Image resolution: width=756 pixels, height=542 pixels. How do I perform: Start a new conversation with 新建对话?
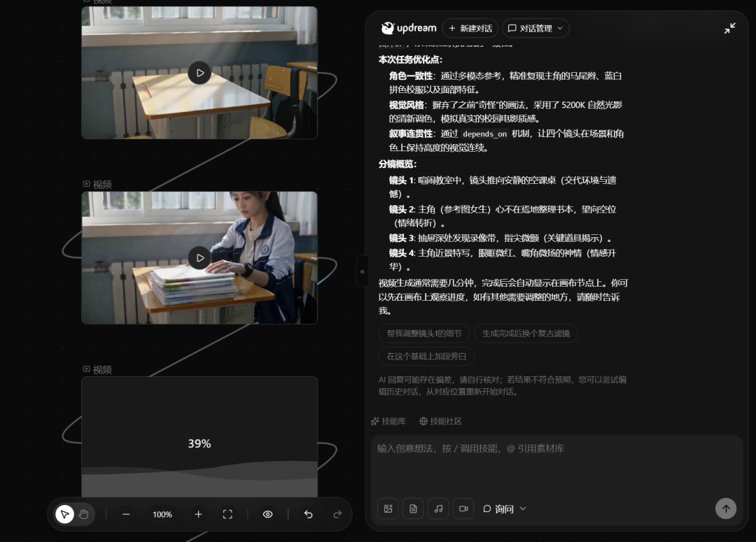[x=470, y=29]
